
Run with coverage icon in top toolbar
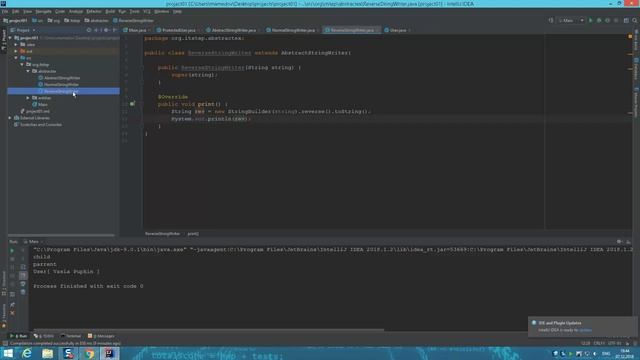607,20
